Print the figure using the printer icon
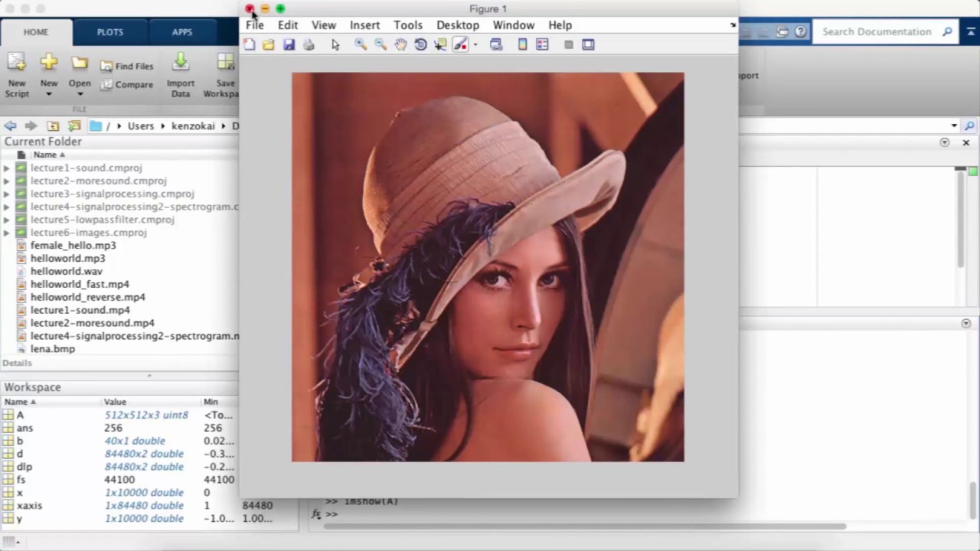The width and height of the screenshot is (980, 551). point(309,45)
